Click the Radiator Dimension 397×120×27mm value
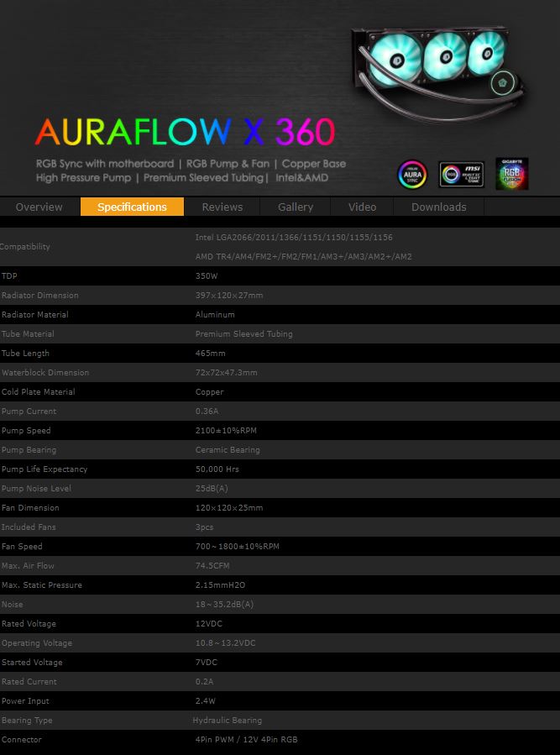This screenshot has width=560, height=755. click(229, 296)
